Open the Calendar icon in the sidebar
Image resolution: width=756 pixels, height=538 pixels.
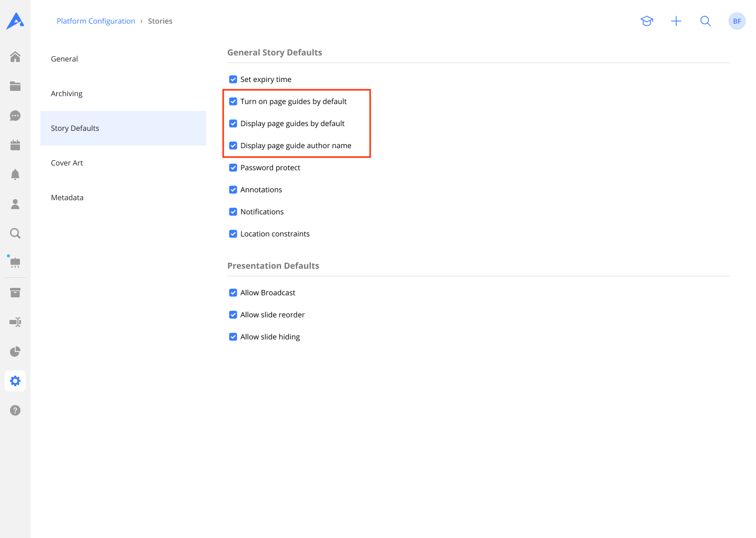[x=15, y=145]
